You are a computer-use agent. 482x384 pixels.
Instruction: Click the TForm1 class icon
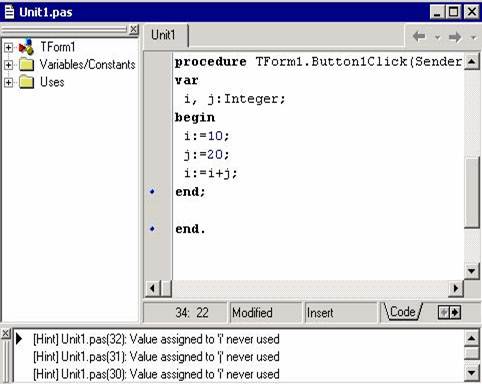26,47
